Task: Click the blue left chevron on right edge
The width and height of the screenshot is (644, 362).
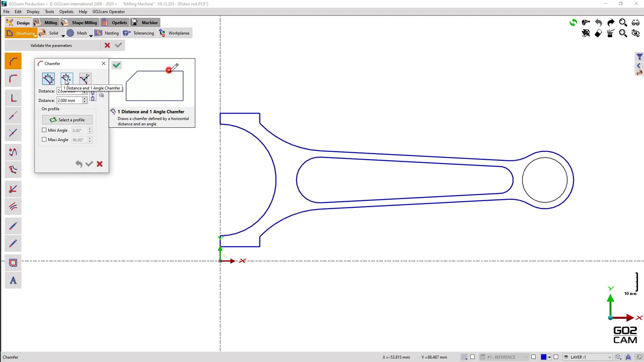Action: tap(639, 66)
